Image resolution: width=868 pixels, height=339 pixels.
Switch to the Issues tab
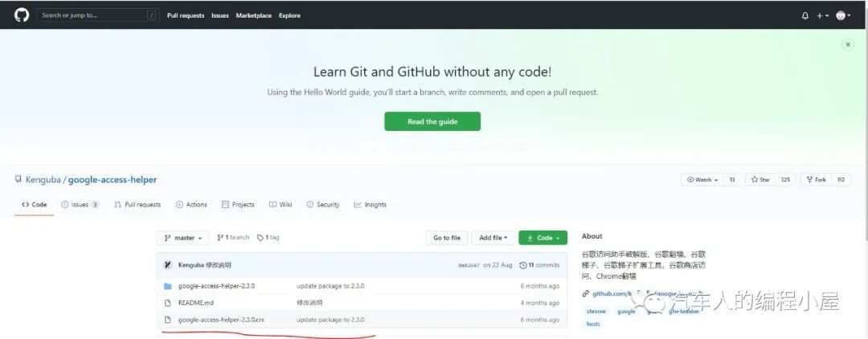pyautogui.click(x=80, y=205)
